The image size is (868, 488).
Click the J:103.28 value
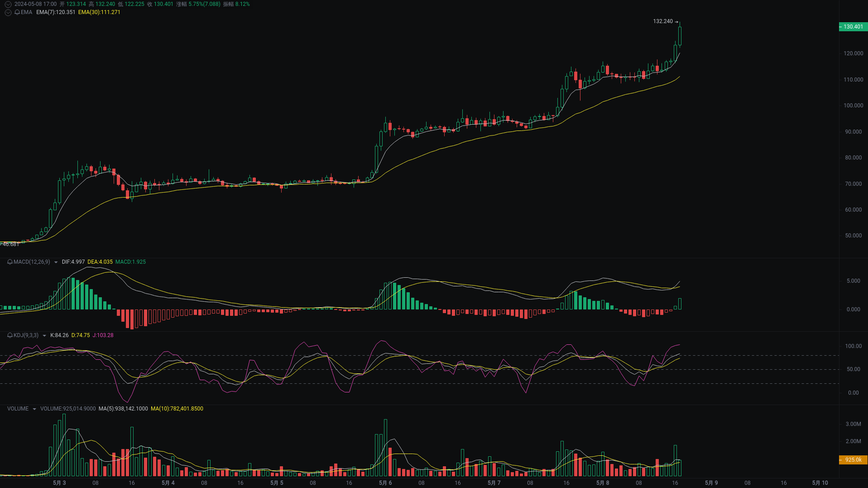(x=103, y=335)
